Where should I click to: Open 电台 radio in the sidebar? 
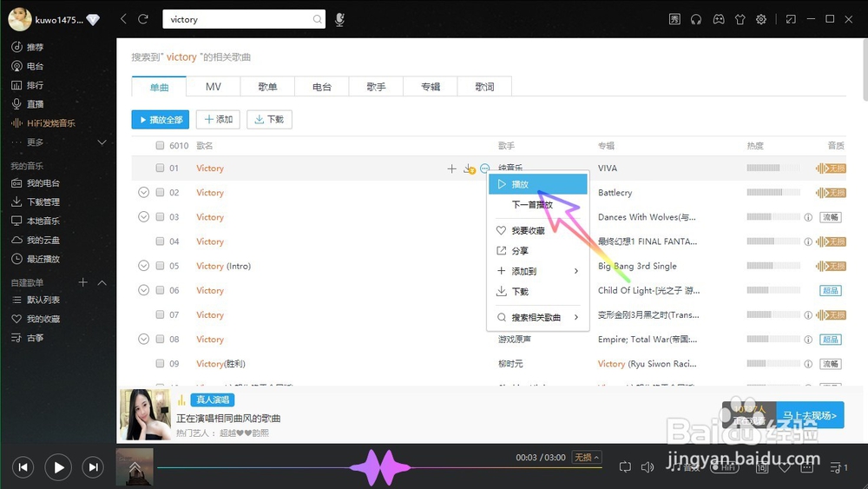[x=28, y=66]
